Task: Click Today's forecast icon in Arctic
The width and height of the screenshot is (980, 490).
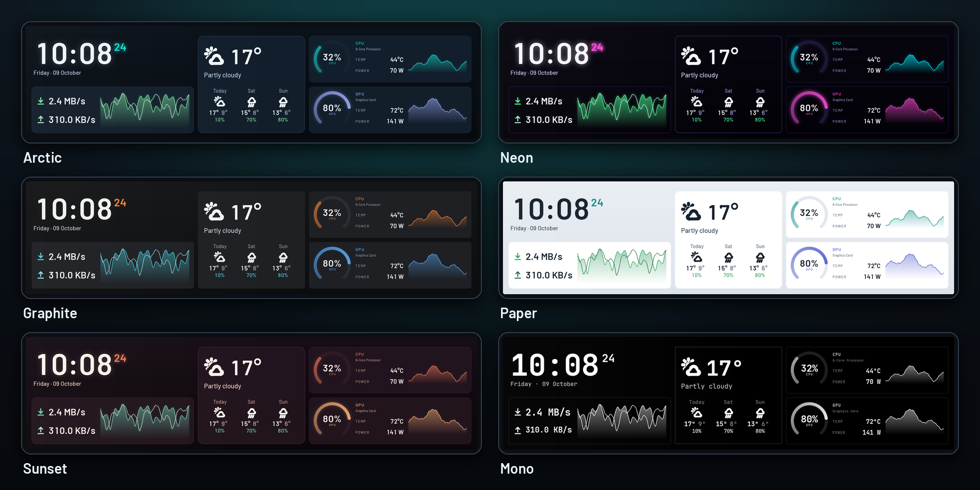Action: [x=219, y=102]
